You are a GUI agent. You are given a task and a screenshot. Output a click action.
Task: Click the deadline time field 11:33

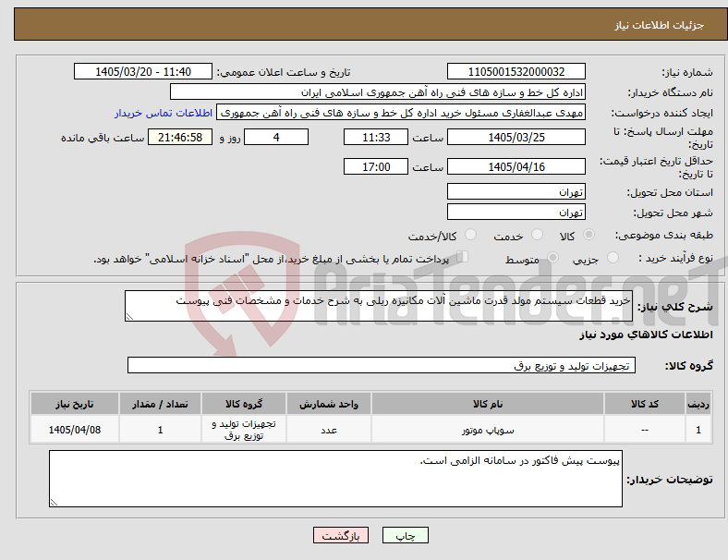376,137
